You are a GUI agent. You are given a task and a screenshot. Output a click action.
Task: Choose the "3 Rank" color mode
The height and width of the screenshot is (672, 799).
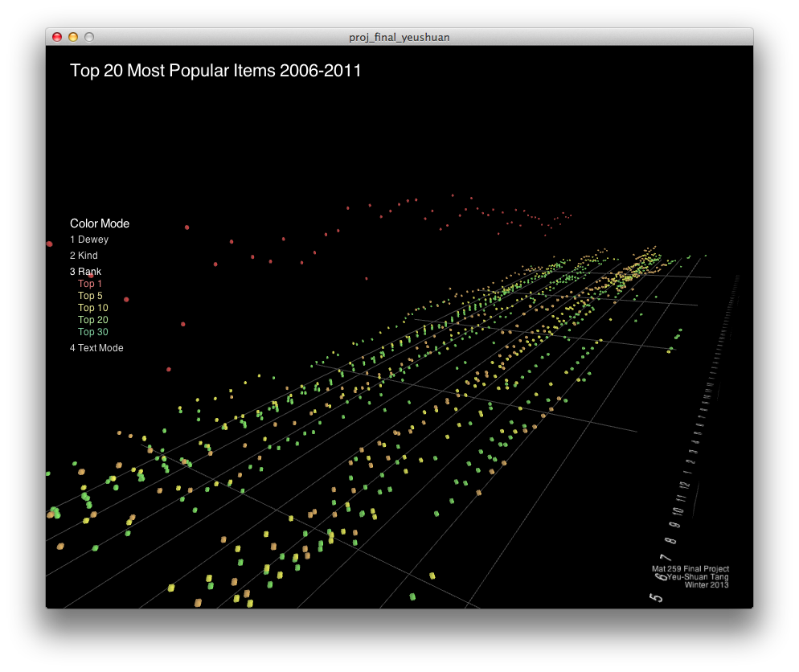86,272
